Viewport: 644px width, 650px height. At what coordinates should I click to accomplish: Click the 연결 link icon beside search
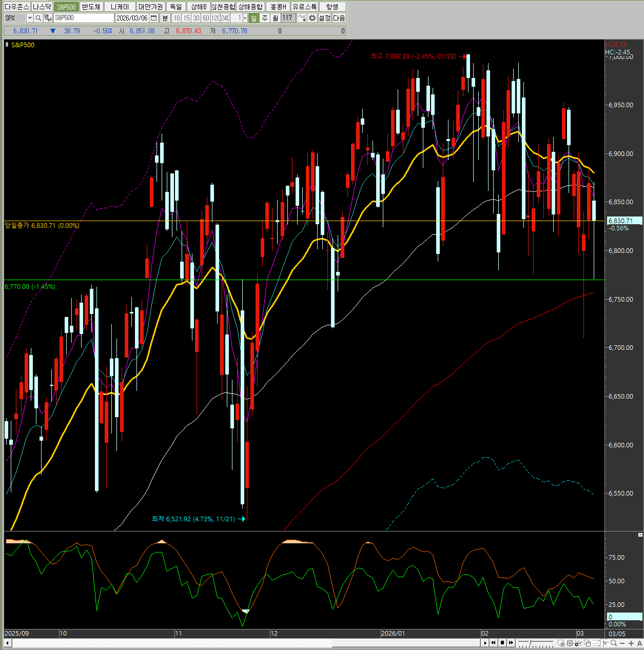(x=47, y=18)
